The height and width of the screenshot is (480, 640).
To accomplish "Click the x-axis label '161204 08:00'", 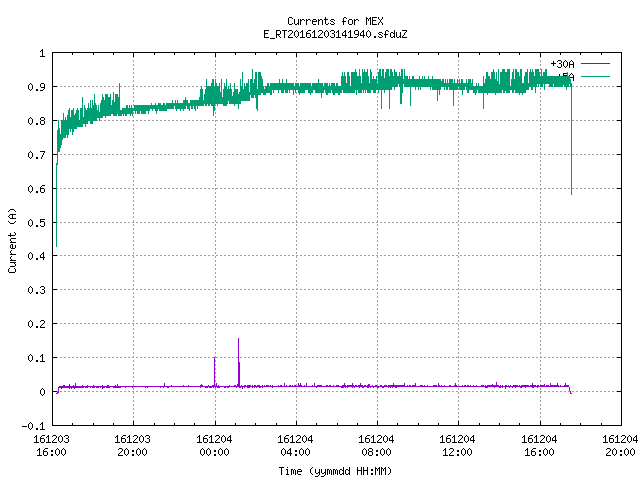I will [x=376, y=446].
